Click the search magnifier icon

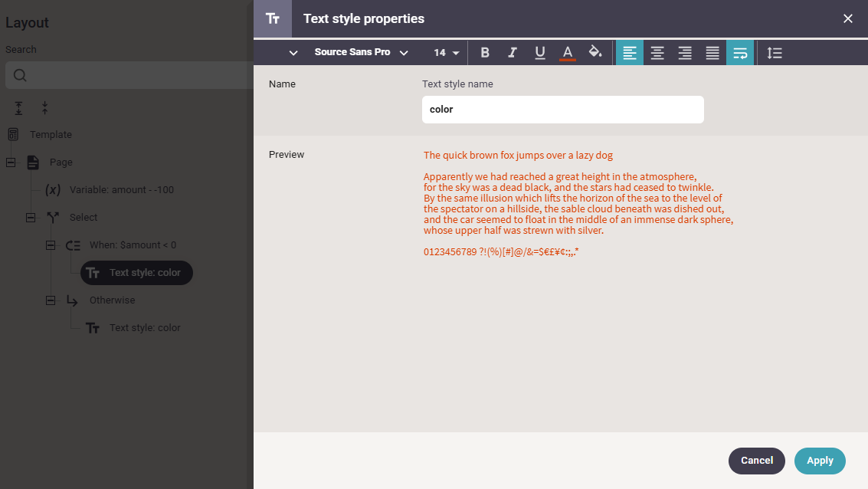[x=20, y=75]
